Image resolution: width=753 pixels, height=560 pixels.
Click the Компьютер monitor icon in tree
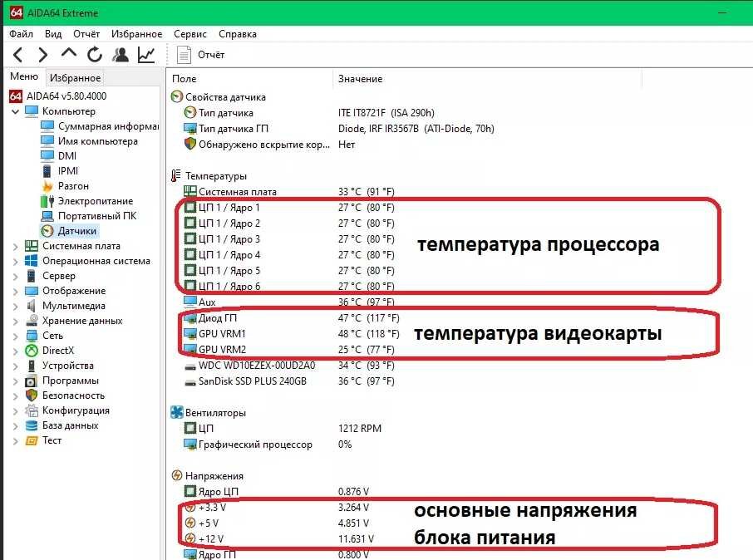click(x=32, y=111)
